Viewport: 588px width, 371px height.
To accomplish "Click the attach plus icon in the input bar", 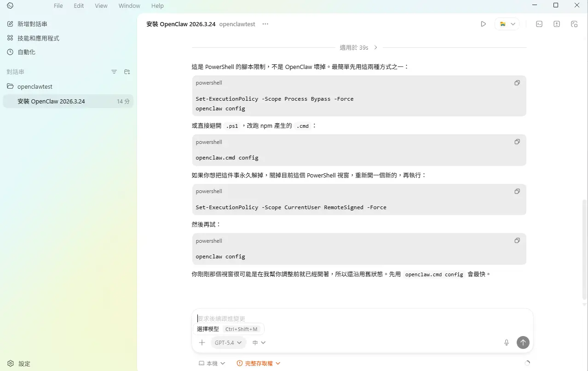I will coord(202,342).
